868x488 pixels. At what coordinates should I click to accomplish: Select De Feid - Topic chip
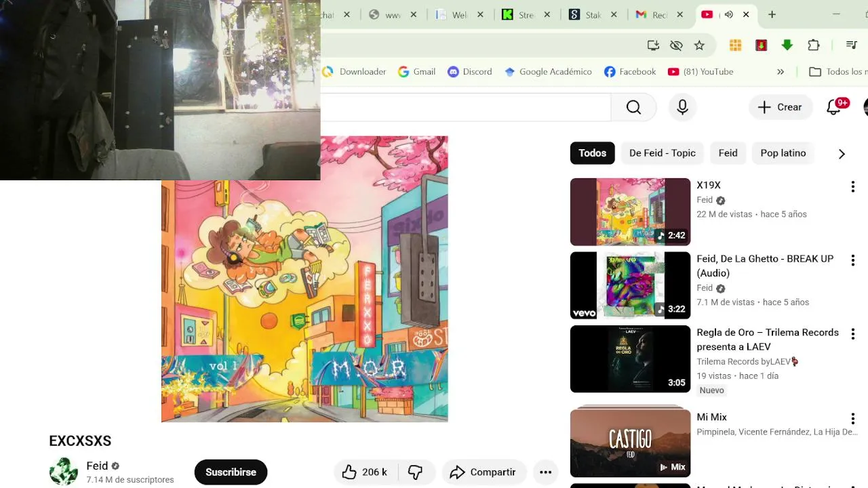click(x=662, y=153)
